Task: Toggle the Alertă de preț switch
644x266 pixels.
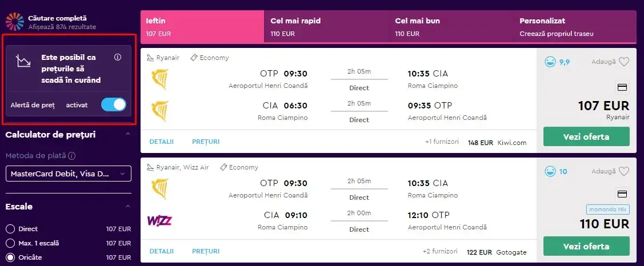Action: pyautogui.click(x=114, y=104)
